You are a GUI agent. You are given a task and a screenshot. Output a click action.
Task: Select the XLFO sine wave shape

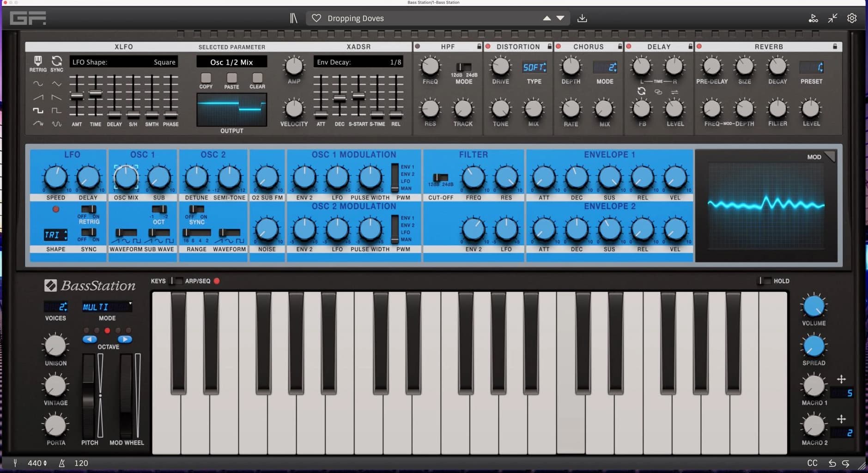pyautogui.click(x=38, y=84)
